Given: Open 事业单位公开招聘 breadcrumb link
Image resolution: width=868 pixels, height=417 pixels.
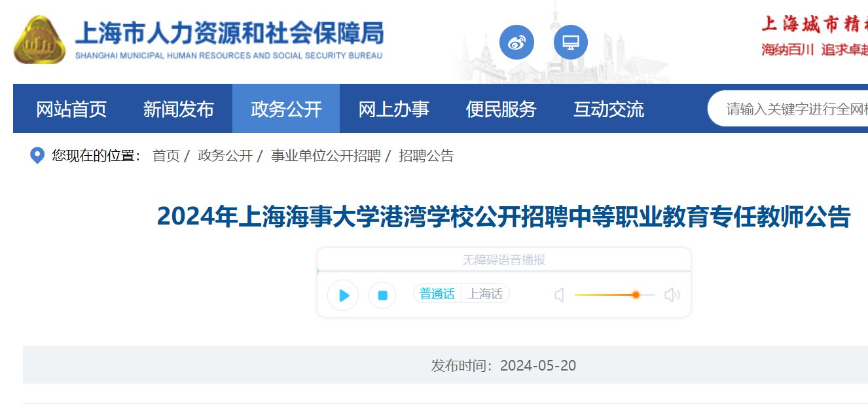Looking at the screenshot, I should [326, 156].
